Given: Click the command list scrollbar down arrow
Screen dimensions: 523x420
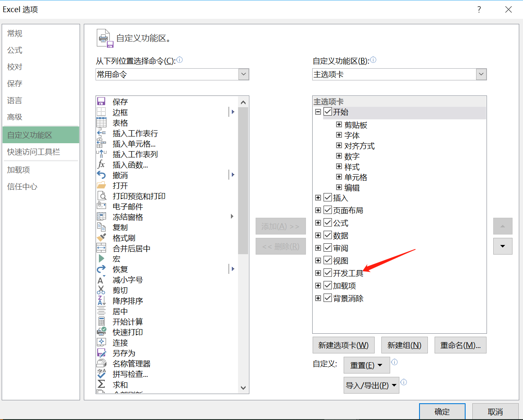Looking at the screenshot, I should (x=243, y=388).
